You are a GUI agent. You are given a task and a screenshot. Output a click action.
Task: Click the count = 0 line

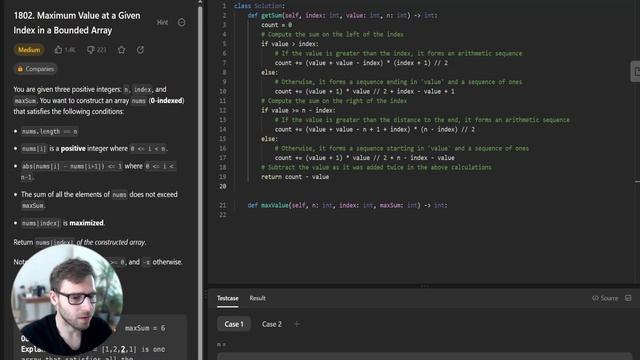276,25
